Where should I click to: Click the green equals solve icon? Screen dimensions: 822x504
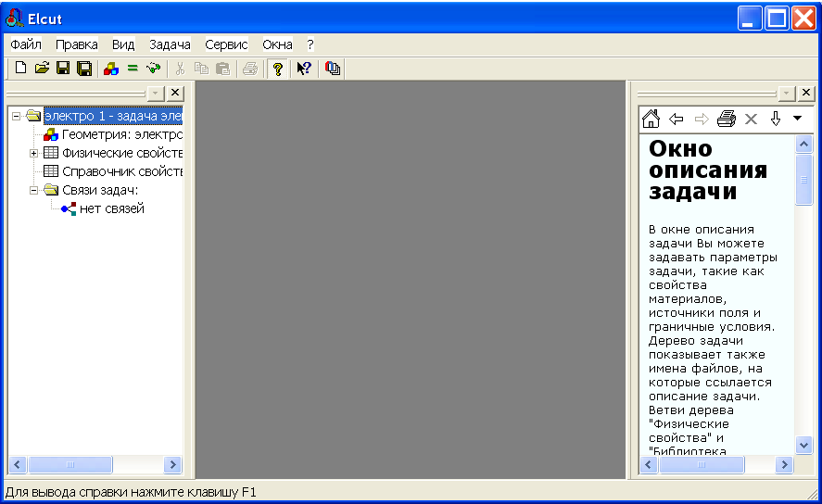[133, 69]
